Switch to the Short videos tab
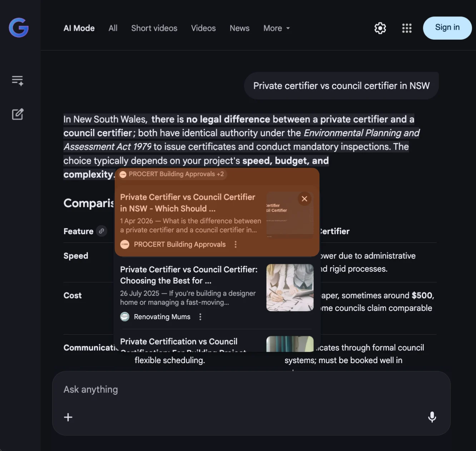The height and width of the screenshot is (451, 476). click(154, 28)
